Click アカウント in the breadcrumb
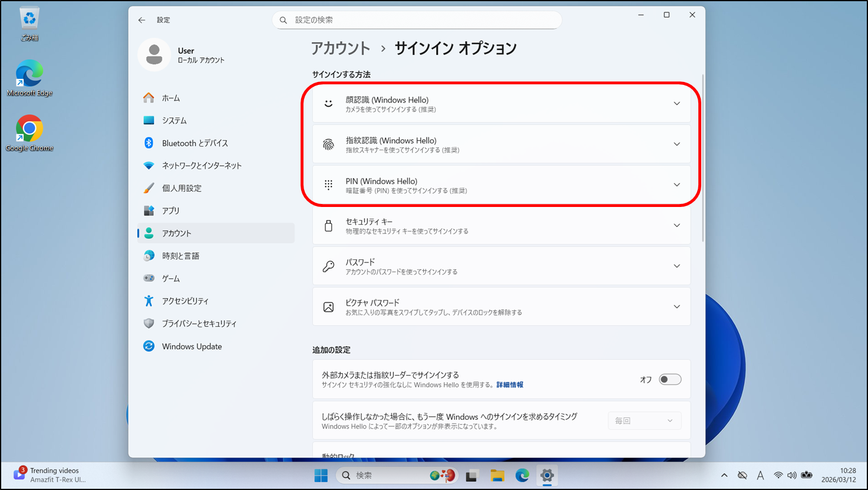Viewport: 868px width, 490px height. coord(341,48)
